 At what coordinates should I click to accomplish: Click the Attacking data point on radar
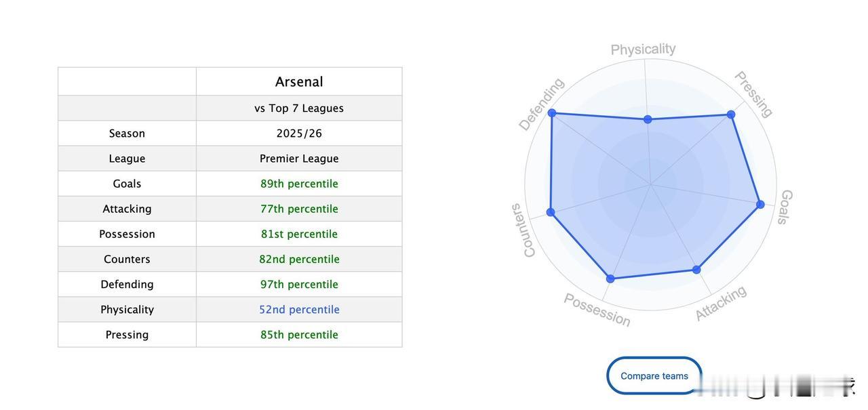[x=696, y=270]
